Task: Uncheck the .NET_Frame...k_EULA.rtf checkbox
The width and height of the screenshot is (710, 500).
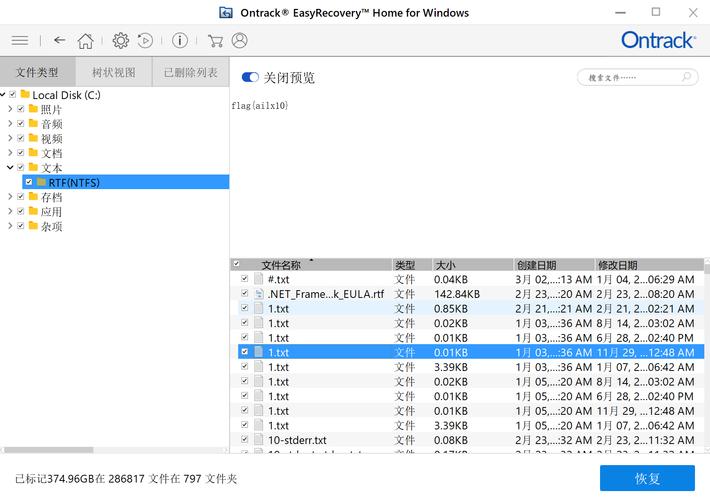Action: tap(245, 293)
